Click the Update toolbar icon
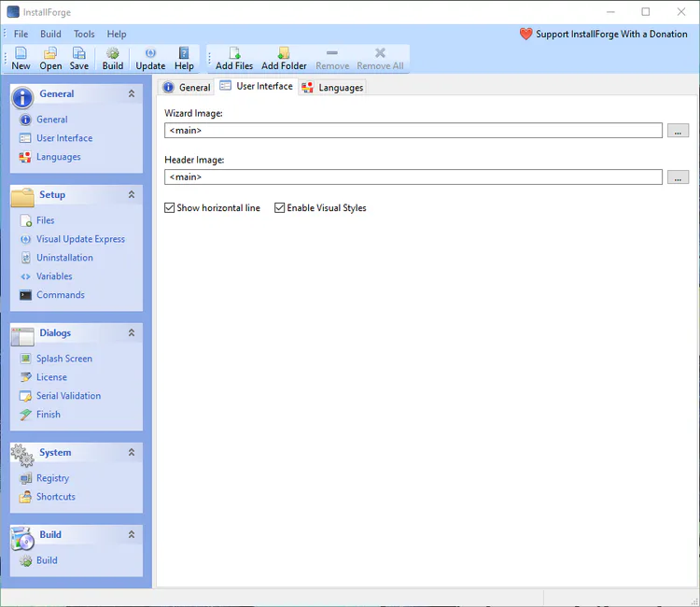700x607 pixels. point(150,59)
